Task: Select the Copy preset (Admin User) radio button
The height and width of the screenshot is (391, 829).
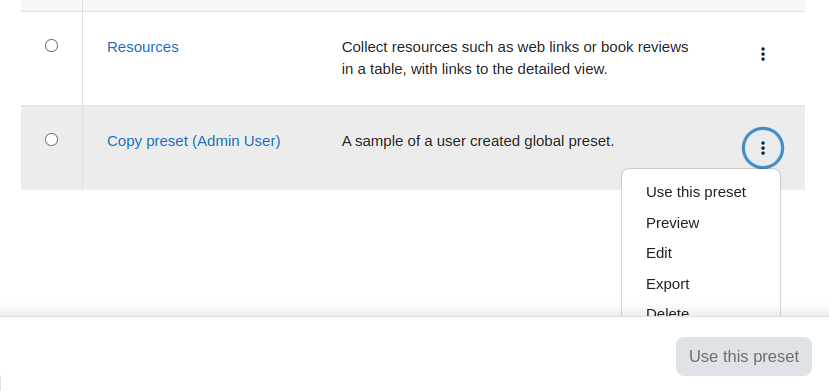Action: tap(51, 139)
